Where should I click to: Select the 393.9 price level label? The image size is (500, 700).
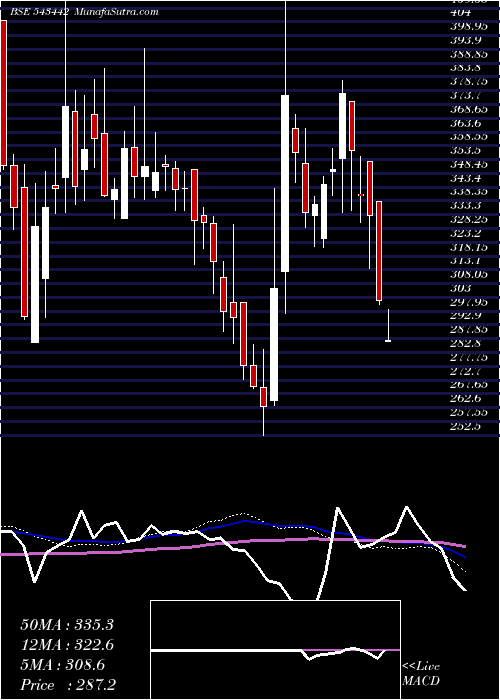click(466, 40)
